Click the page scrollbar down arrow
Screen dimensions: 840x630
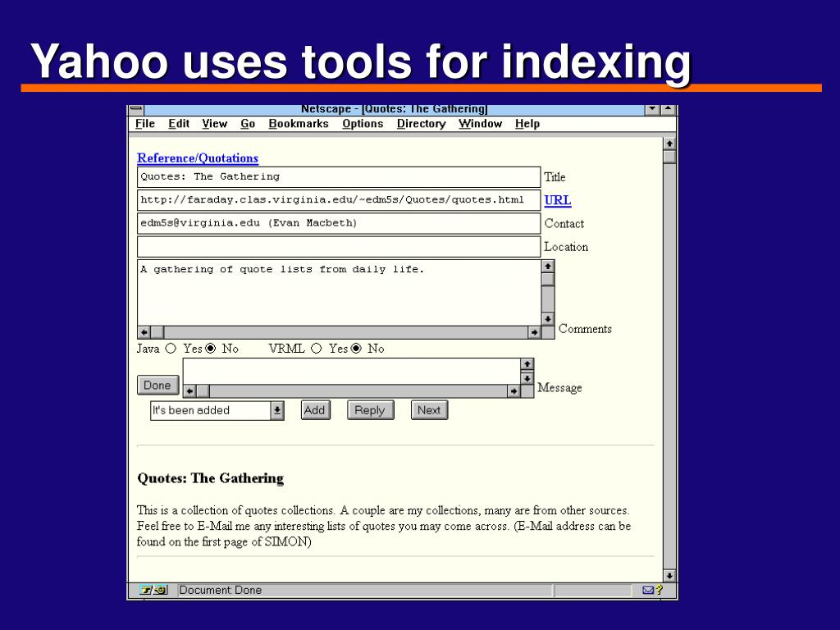(669, 576)
